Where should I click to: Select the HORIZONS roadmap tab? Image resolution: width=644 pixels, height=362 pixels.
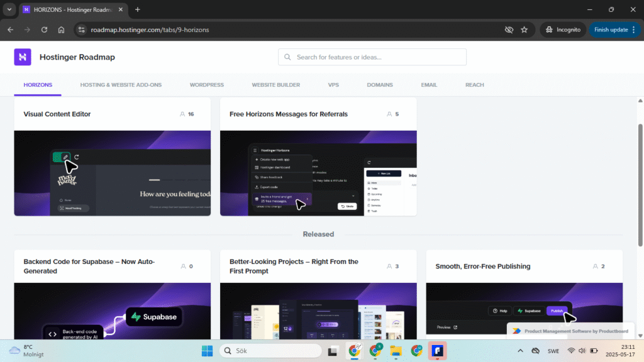(x=38, y=85)
